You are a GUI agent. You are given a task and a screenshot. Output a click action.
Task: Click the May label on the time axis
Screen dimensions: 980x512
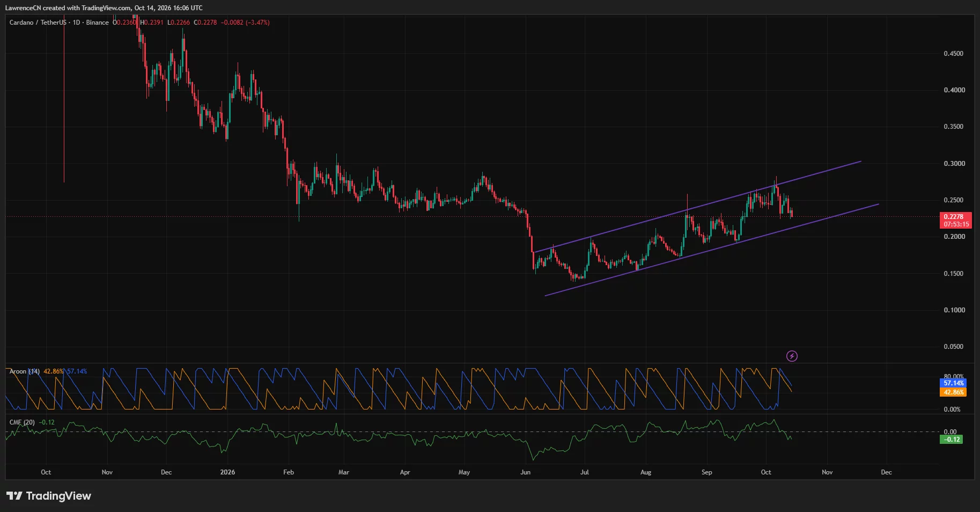tap(464, 472)
